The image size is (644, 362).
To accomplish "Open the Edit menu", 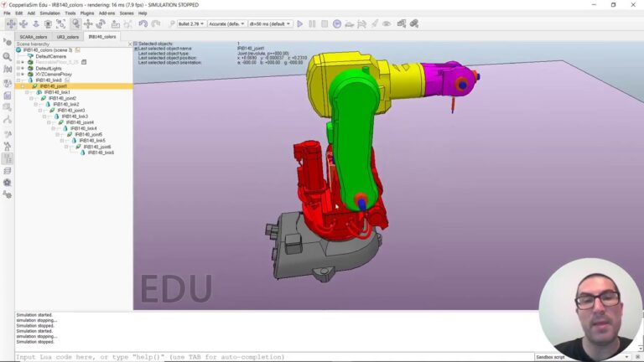I will [x=19, y=13].
